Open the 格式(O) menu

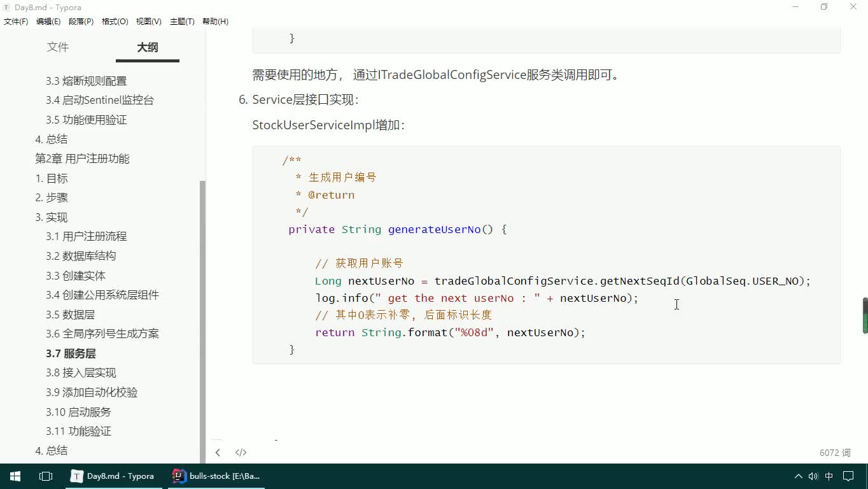coord(115,22)
